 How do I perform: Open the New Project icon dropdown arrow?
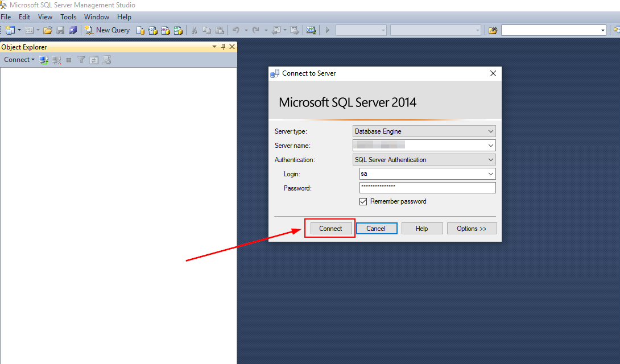coord(19,30)
